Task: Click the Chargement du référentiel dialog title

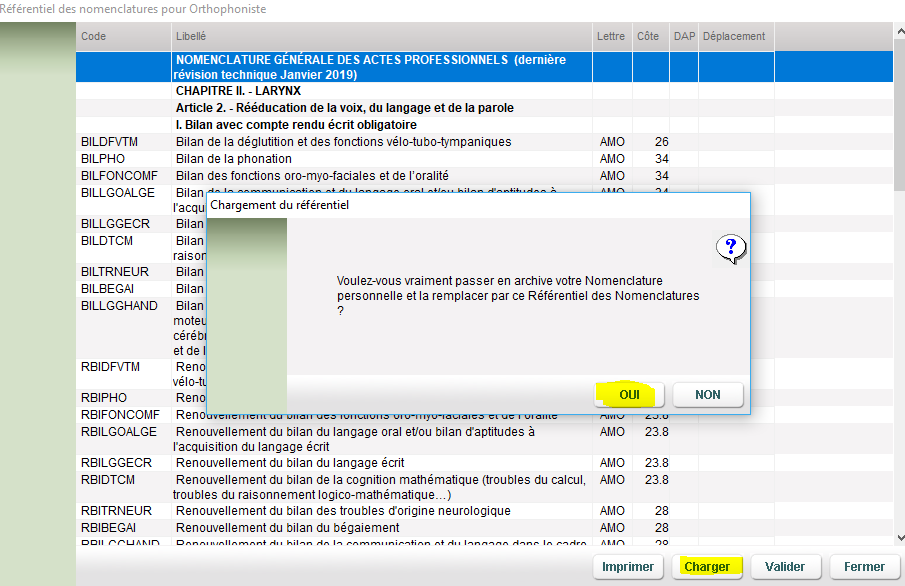Action: pos(279,205)
